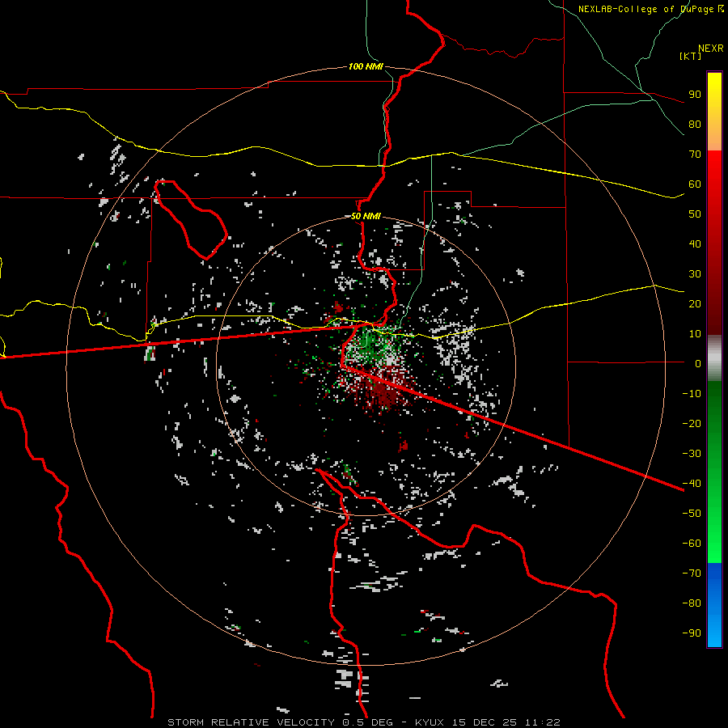
Task: Click the -60 value on the velocity scale
Action: [692, 544]
